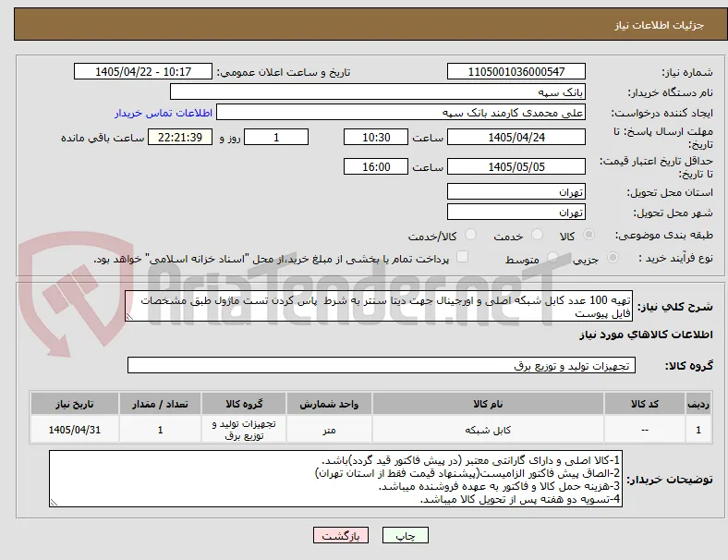Select the خدمت radio button
Viewport: 728px width, 560px height.
537,235
